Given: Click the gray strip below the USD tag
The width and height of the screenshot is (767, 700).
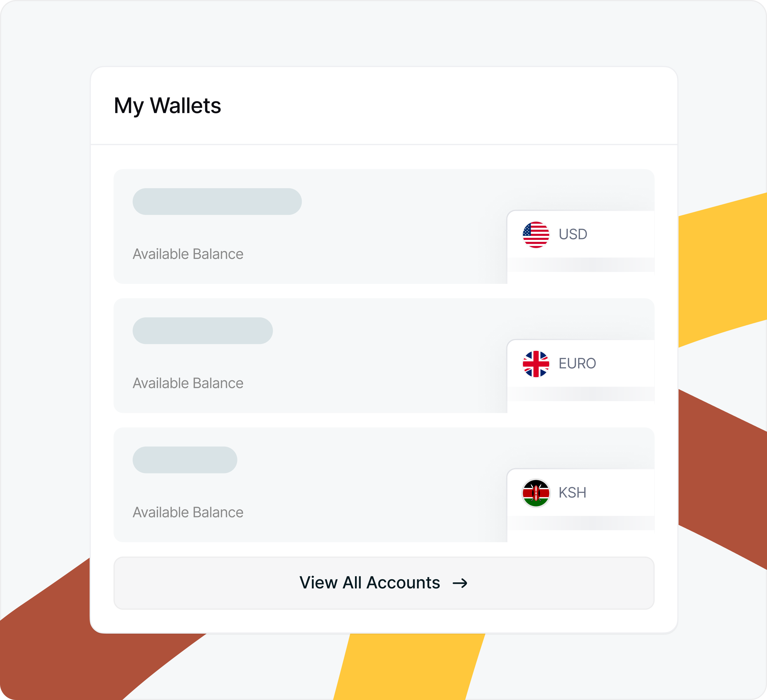Looking at the screenshot, I should pos(580,265).
